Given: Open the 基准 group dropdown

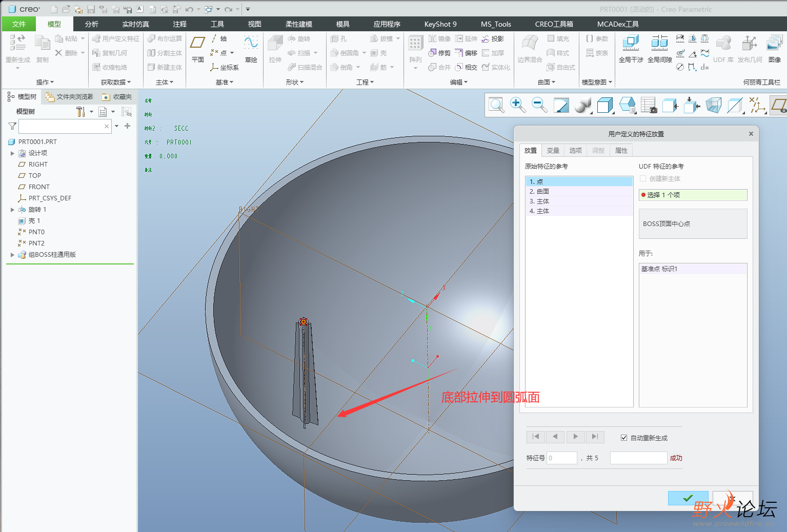Looking at the screenshot, I should point(224,82).
